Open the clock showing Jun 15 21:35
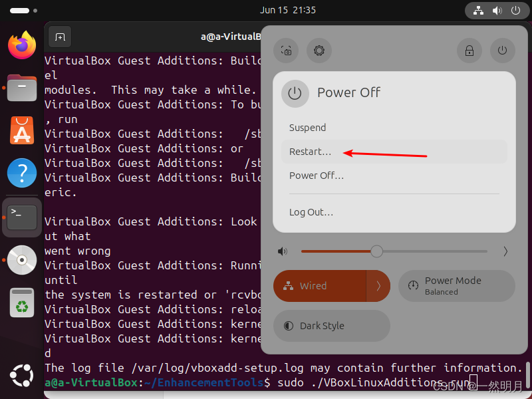Image resolution: width=532 pixels, height=399 pixels. (x=288, y=10)
